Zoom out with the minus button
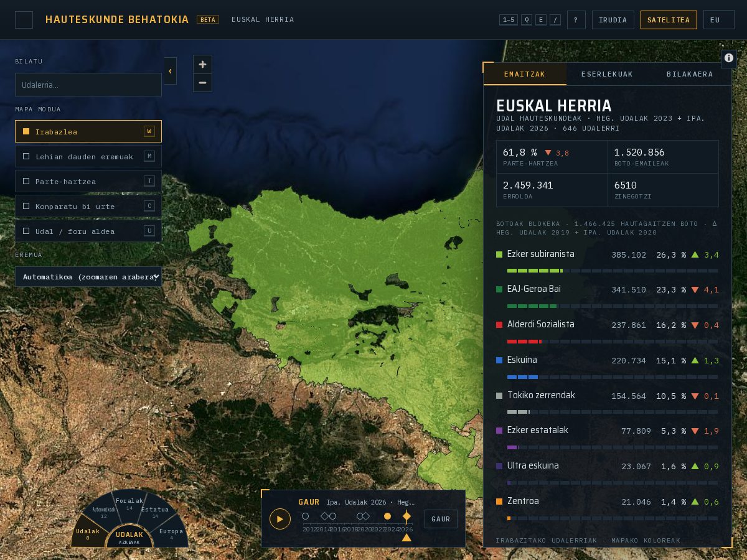Viewport: 747px width, 560px height. point(202,83)
